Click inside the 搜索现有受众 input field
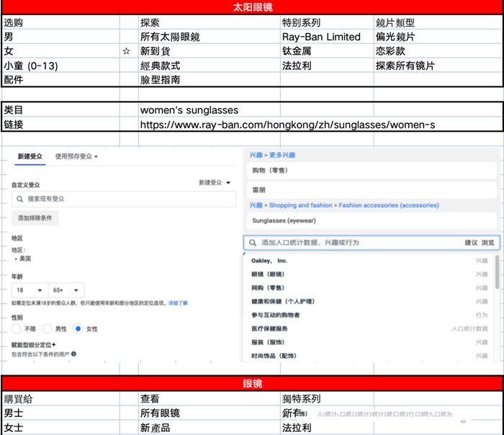504x435 pixels. coord(124,199)
